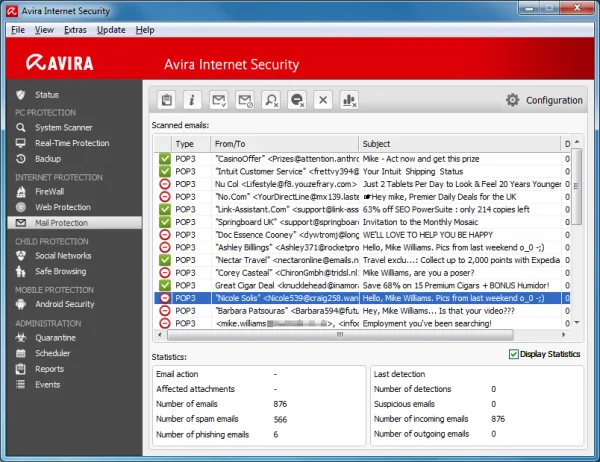Open the View menu
This screenshot has height=462, width=600.
44,30
